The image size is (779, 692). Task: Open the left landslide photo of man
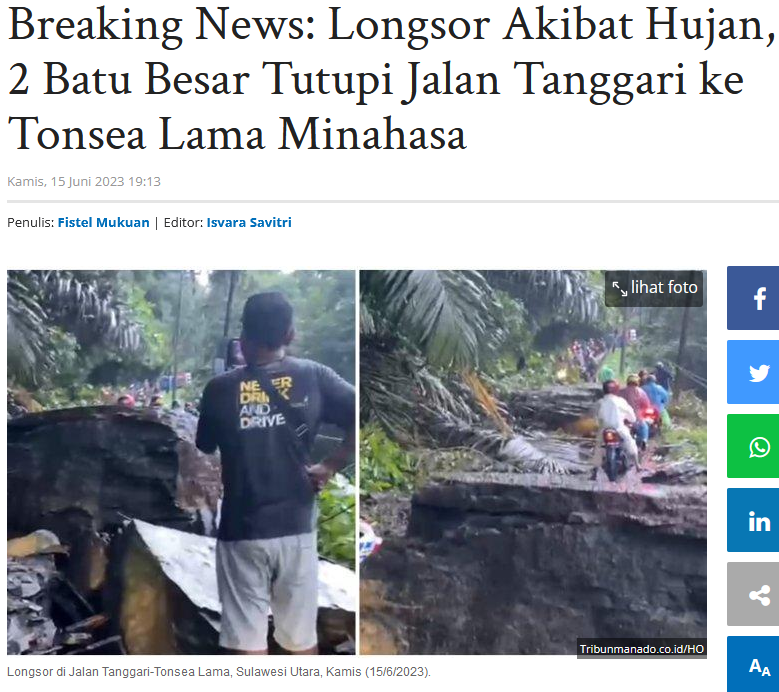(181, 462)
